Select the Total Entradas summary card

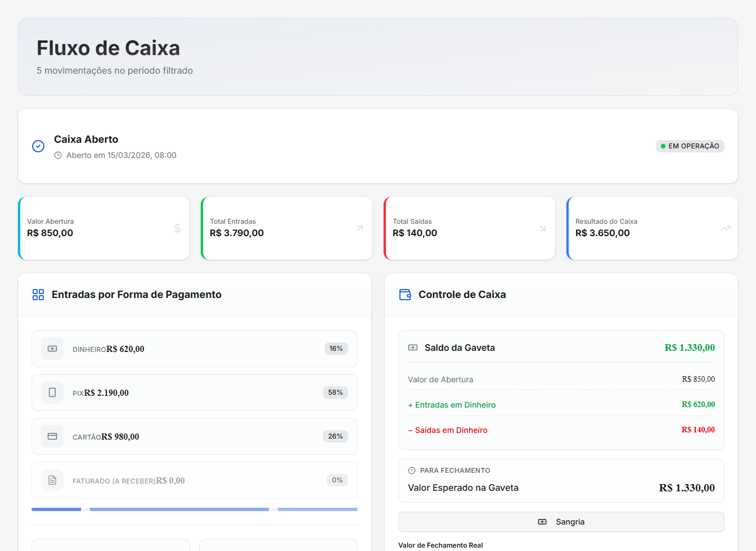coord(287,228)
